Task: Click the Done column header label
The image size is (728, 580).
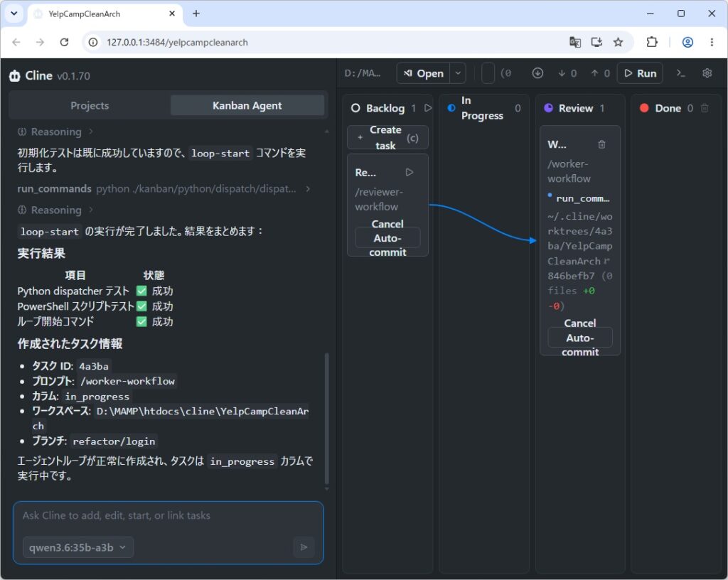Action: 668,108
